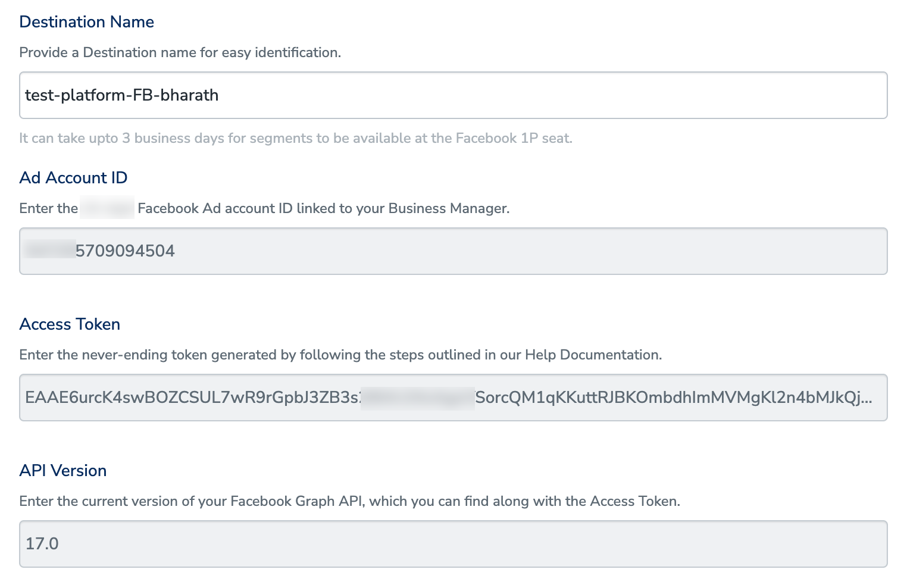Open the Help Documentation link text
Image resolution: width=907 pixels, height=588 pixels.
592,355
